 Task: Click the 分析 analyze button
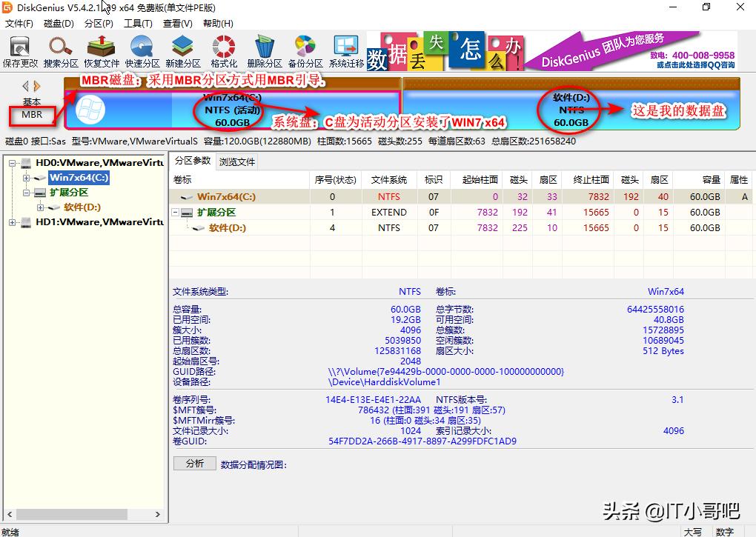point(193,464)
